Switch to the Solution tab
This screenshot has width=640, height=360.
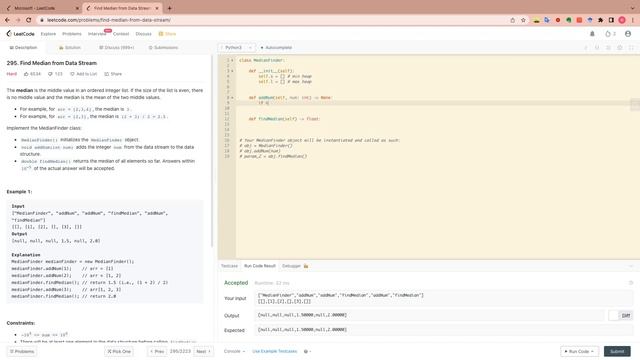(70, 47)
